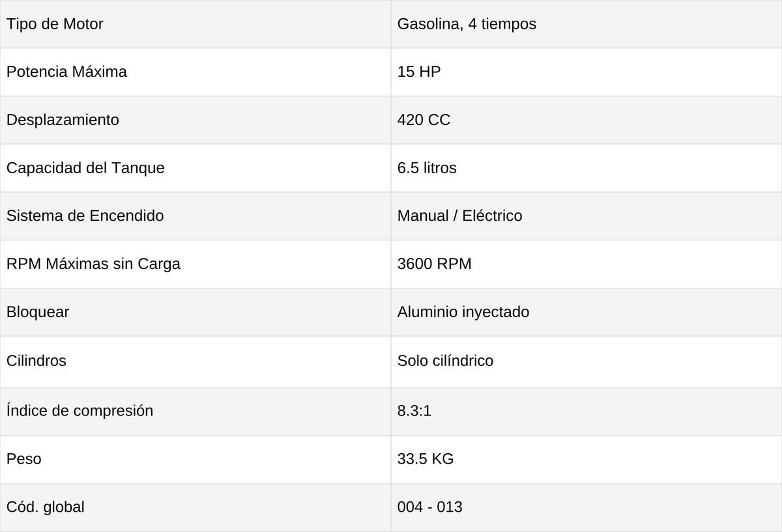Image resolution: width=782 pixels, height=532 pixels.
Task: Click the 'Desplazamiento' label
Action: click(63, 120)
